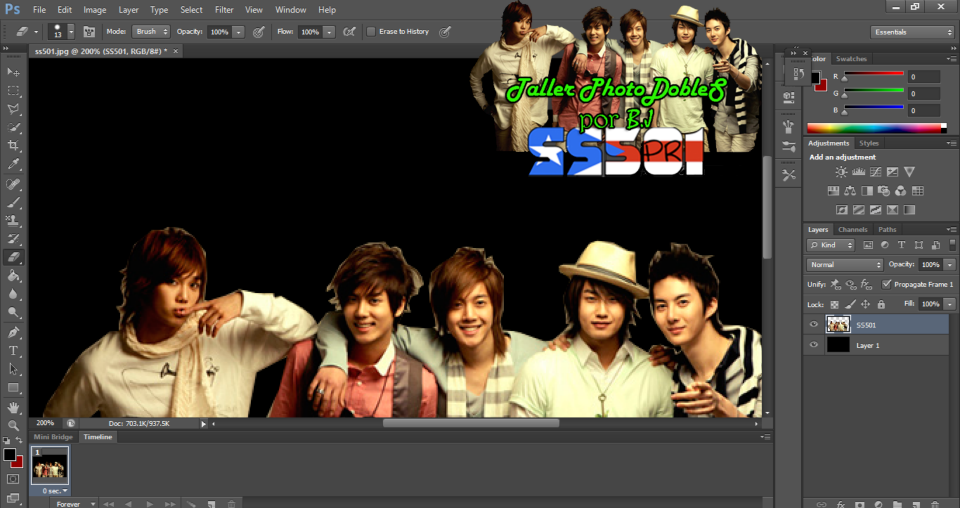Open the Forever looping options dropdown
This screenshot has height=508, width=960.
coord(75,504)
